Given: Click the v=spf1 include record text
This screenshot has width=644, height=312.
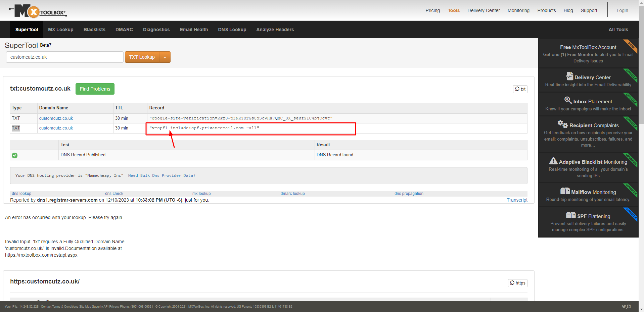Looking at the screenshot, I should click(x=204, y=128).
